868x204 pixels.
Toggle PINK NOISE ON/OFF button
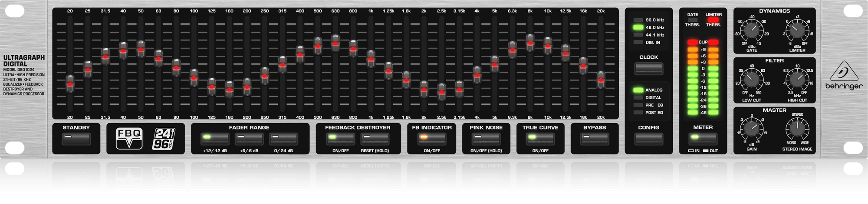486,139
